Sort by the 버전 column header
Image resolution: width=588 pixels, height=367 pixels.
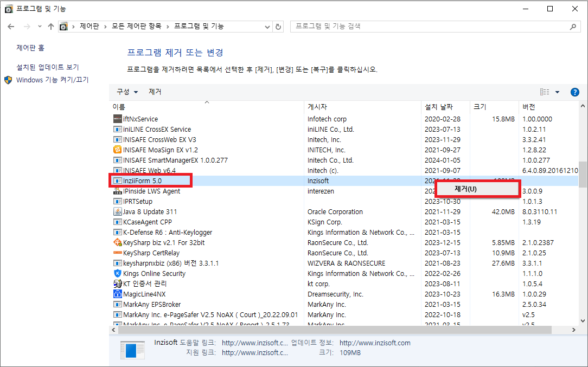[x=549, y=107]
